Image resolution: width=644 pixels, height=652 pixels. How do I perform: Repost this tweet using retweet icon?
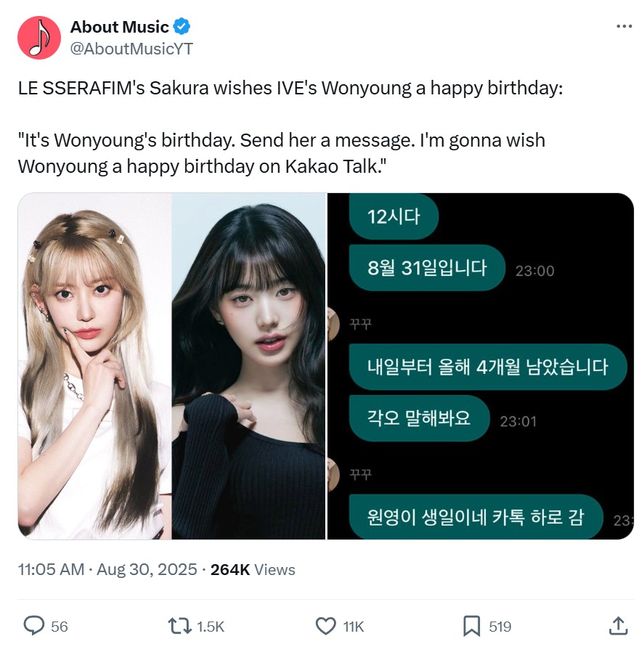pyautogui.click(x=179, y=626)
